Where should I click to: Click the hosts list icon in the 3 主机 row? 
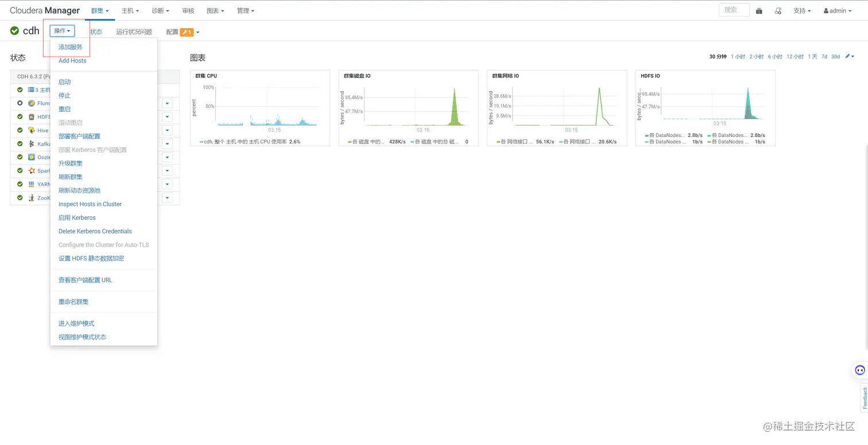31,90
